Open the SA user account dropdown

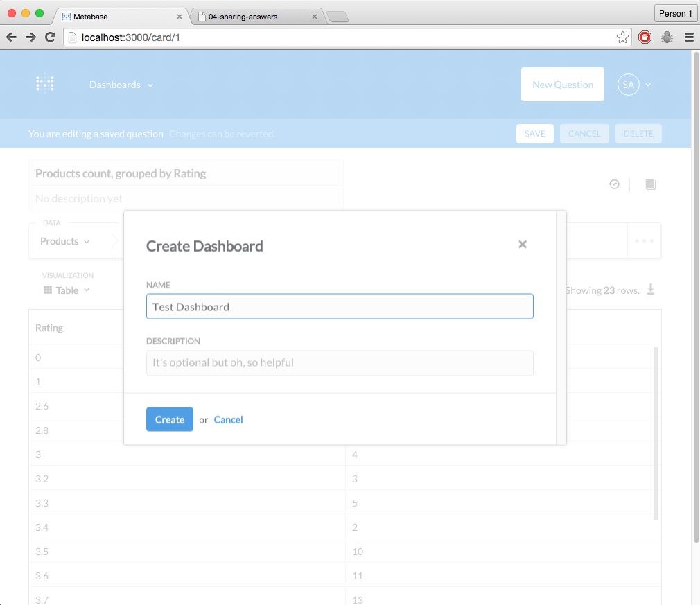(634, 85)
